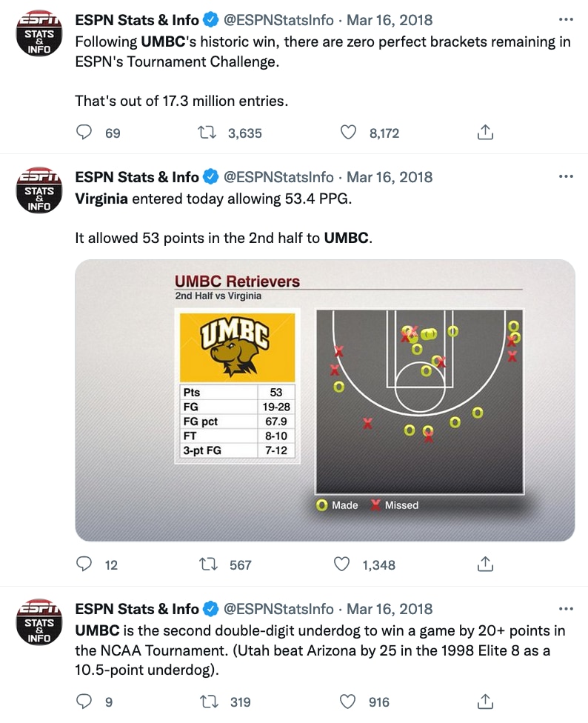588x723 pixels.
Task: Retweet the double-digit underdog tweet
Action: tap(209, 702)
